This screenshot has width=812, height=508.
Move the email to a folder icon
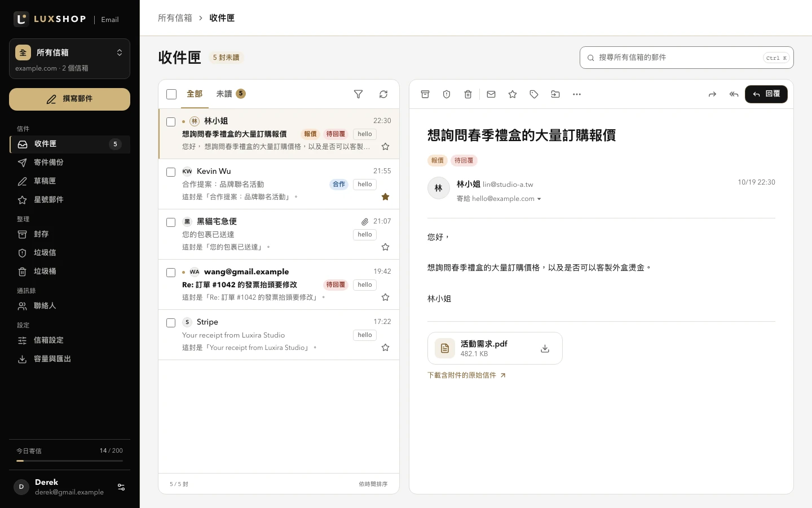pyautogui.click(x=555, y=94)
